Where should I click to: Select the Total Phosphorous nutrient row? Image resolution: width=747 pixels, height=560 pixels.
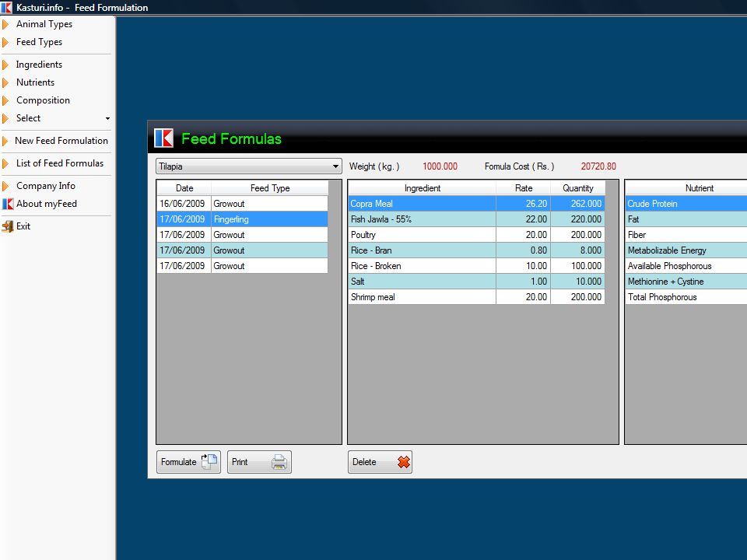[686, 296]
